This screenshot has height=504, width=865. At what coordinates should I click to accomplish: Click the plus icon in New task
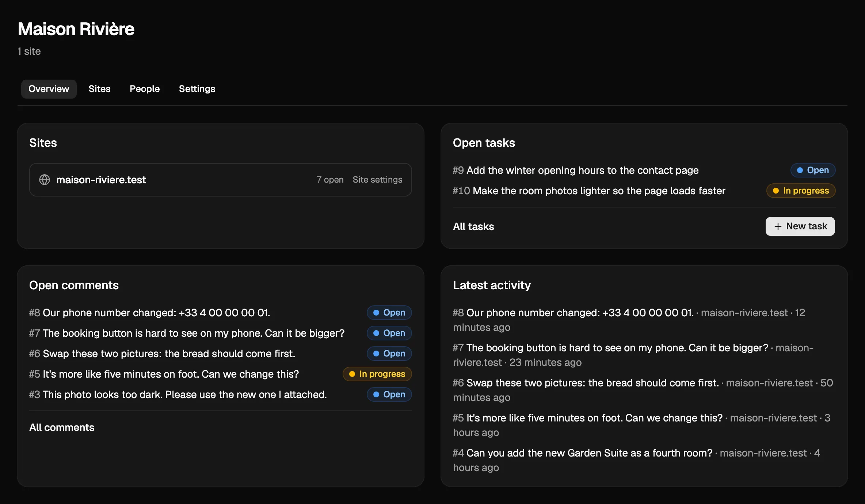(778, 226)
